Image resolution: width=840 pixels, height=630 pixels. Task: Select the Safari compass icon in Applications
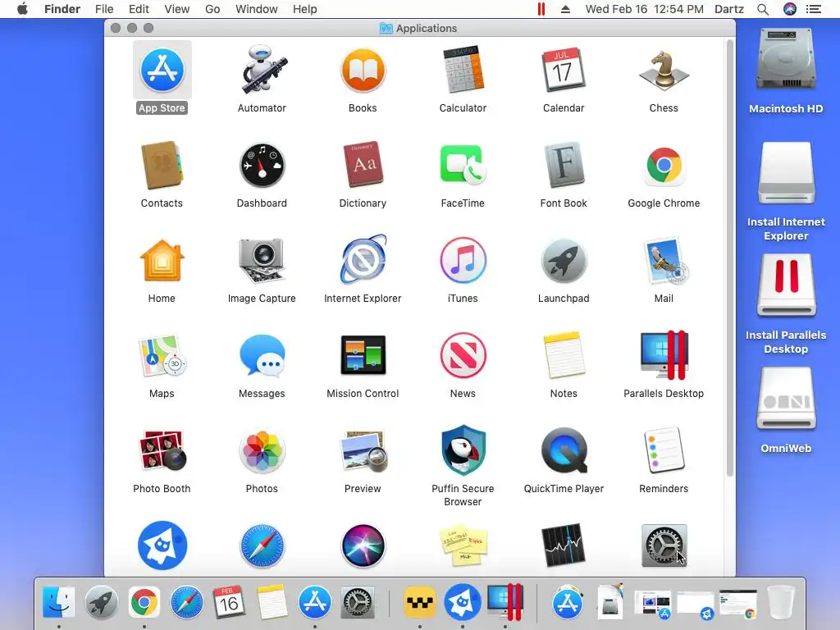pyautogui.click(x=262, y=546)
